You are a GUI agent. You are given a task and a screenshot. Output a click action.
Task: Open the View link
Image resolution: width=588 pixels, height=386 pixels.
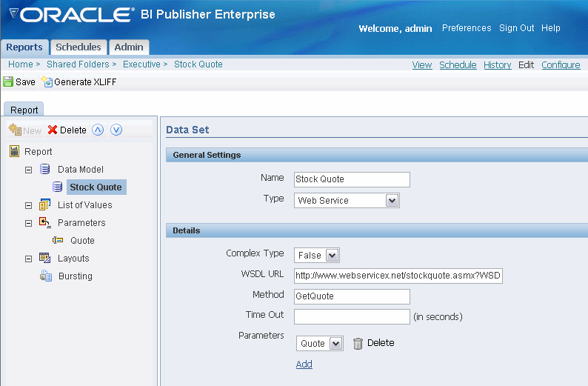[422, 65]
